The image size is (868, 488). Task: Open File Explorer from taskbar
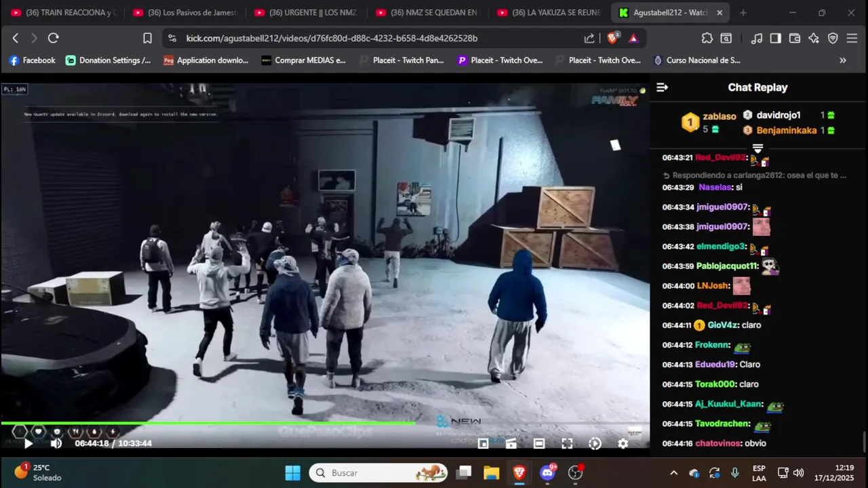492,472
